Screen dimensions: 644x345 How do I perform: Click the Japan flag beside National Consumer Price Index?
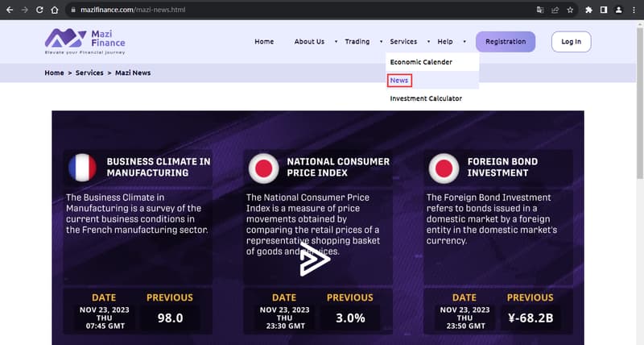click(x=264, y=168)
